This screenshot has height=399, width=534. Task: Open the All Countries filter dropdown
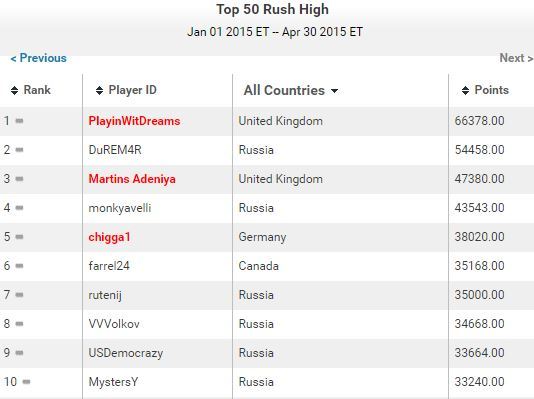tap(291, 90)
